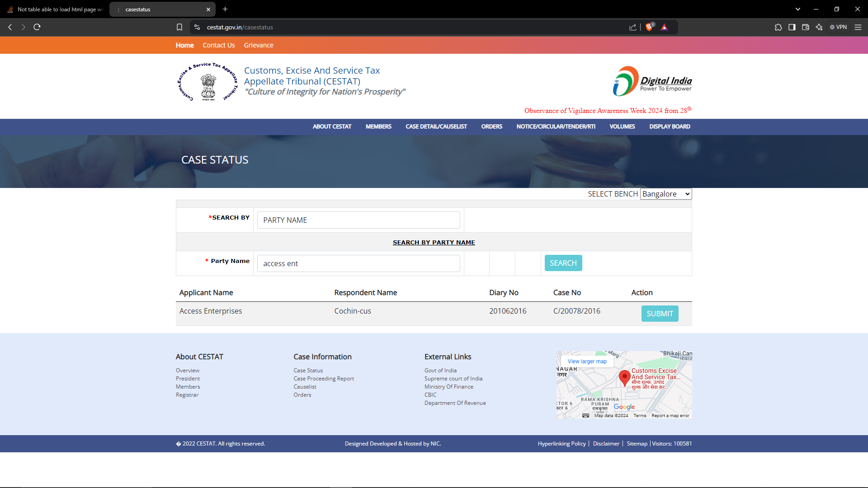
Task: Click the MEMBERS navigation menu item
Action: click(x=378, y=127)
